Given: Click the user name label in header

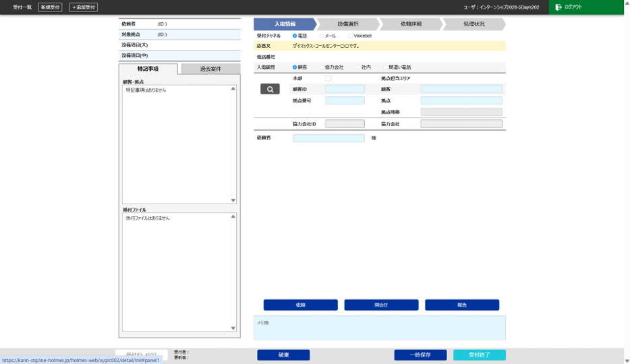Looking at the screenshot, I should pyautogui.click(x=501, y=7).
